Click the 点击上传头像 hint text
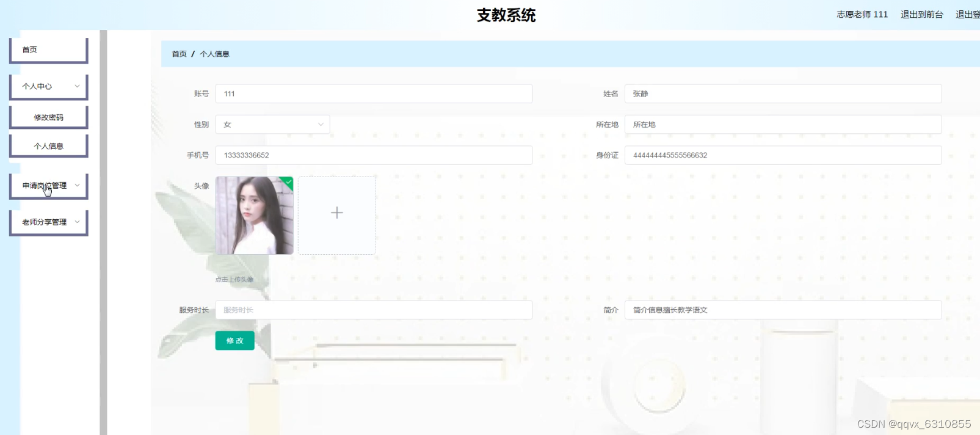The image size is (980, 435). (x=234, y=279)
